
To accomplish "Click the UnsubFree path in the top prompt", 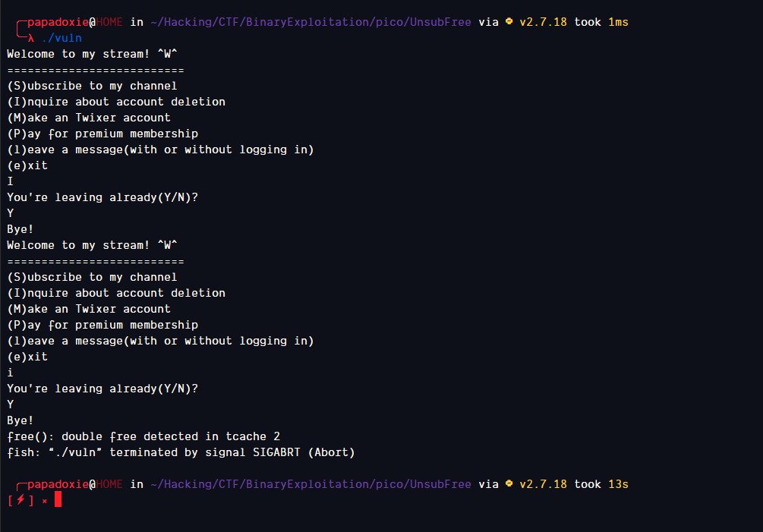I will 440,22.
